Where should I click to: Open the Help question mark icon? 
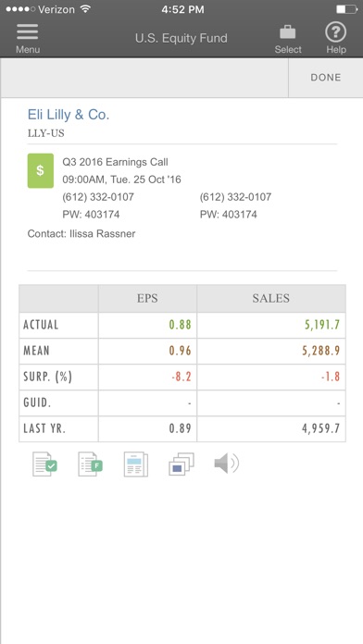[x=336, y=32]
